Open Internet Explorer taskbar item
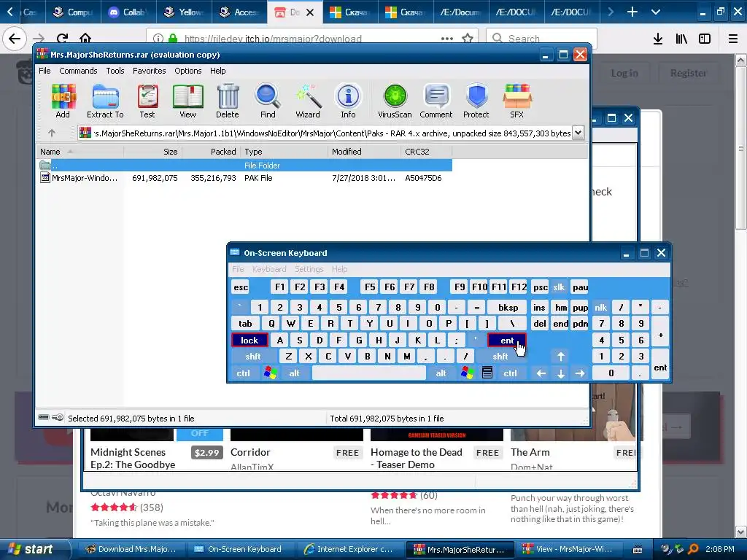 (x=349, y=549)
